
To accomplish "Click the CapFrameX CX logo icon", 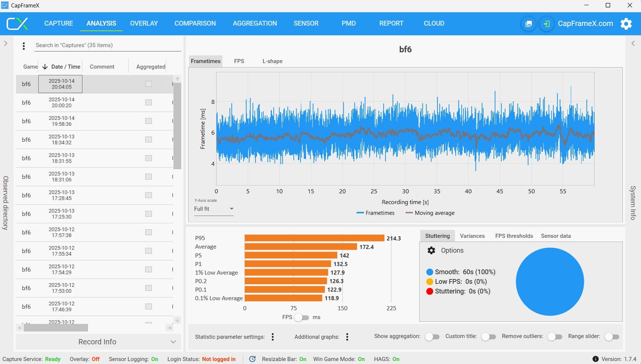I will (x=17, y=23).
